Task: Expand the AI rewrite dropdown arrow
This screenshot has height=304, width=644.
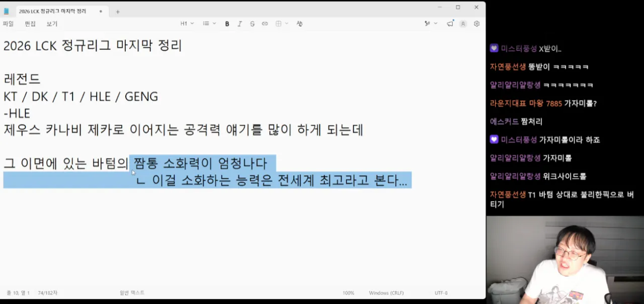Action: 436,24
